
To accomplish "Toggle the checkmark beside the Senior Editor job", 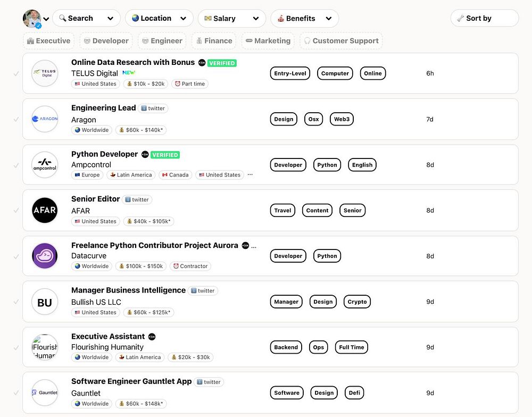I will [x=16, y=210].
